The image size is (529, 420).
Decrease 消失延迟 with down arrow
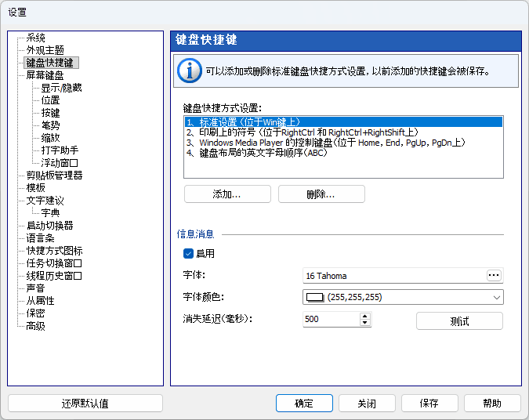point(364,323)
